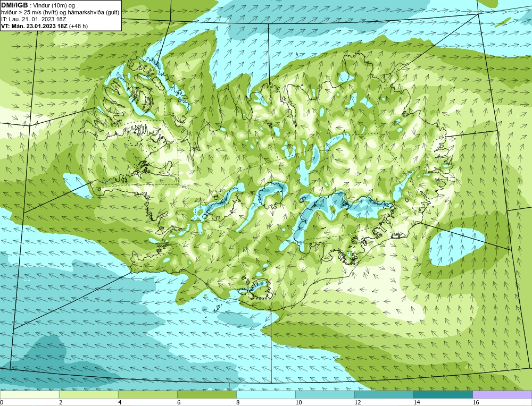
Task: Click the 8–10 m/s pale cyan swatch
Action: click(x=265, y=394)
